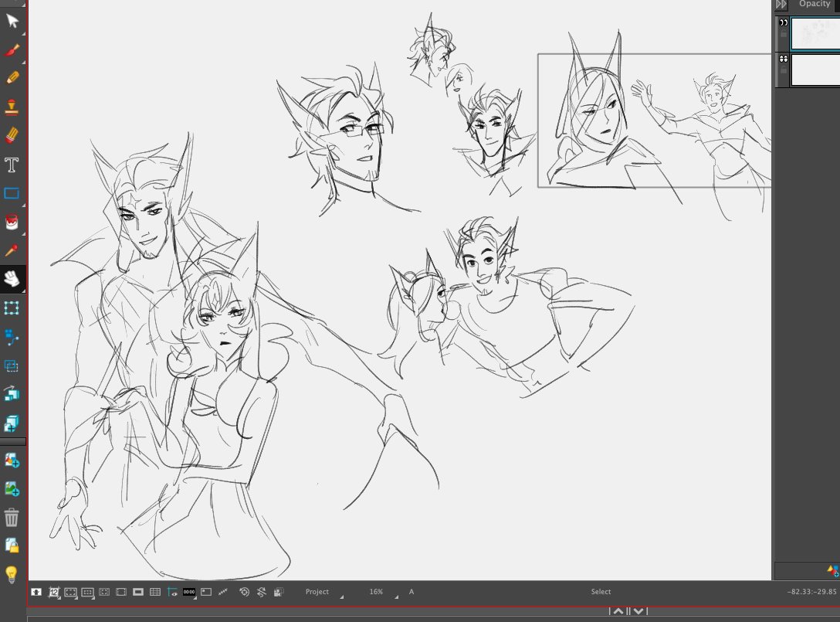
Task: Click the reset view arrows icon
Action: coord(262,592)
